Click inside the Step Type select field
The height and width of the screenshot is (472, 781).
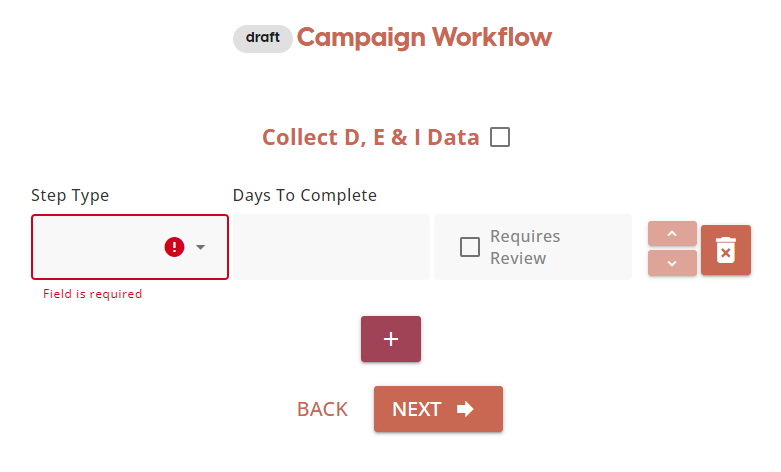[x=95, y=247]
